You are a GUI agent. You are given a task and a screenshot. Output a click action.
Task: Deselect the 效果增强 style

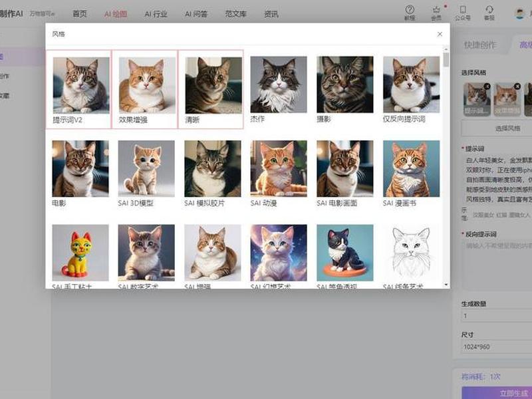144,90
